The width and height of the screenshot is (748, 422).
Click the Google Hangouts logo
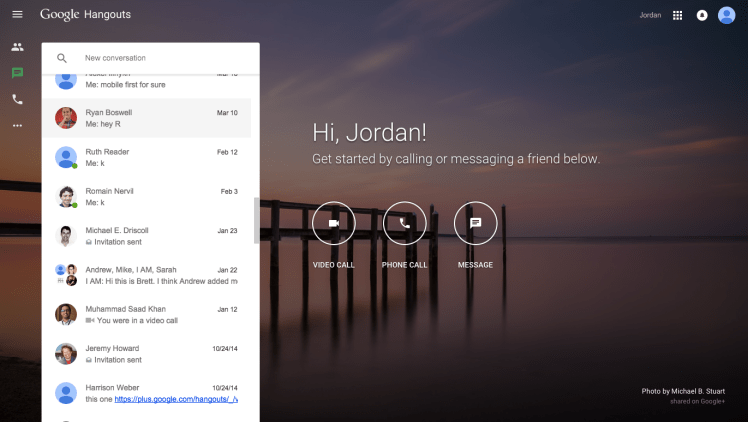tap(85, 14)
